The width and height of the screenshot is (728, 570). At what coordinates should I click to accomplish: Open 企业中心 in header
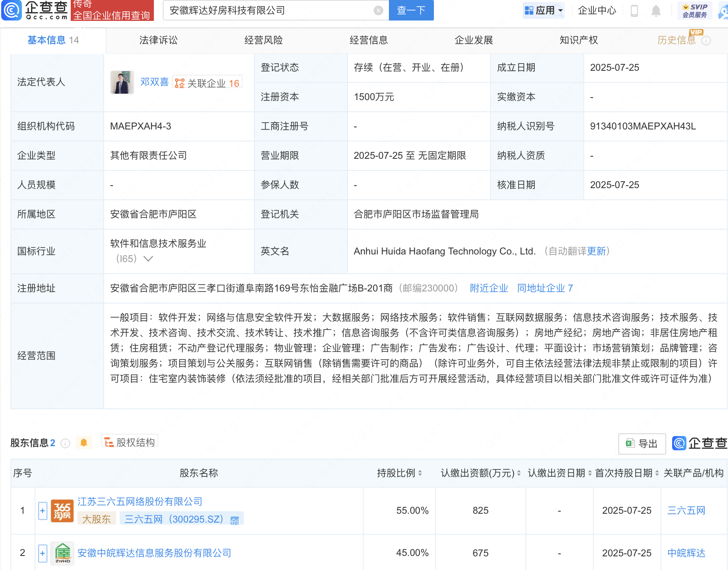point(597,10)
